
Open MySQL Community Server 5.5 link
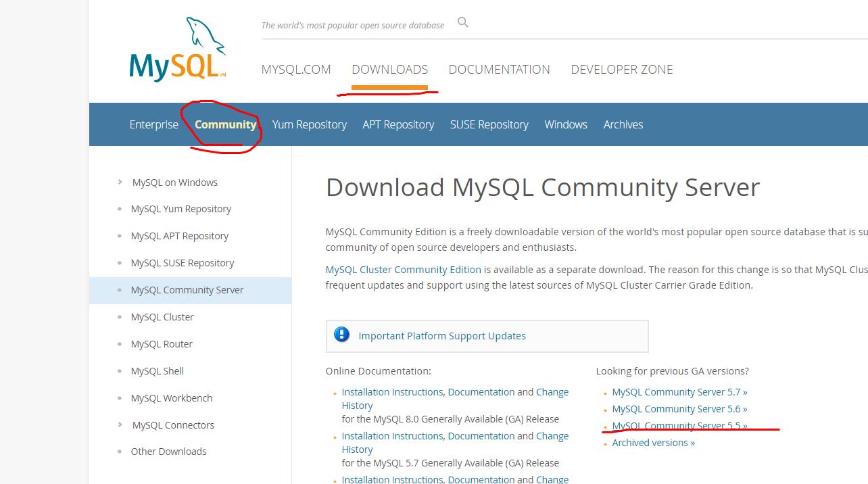coord(679,426)
